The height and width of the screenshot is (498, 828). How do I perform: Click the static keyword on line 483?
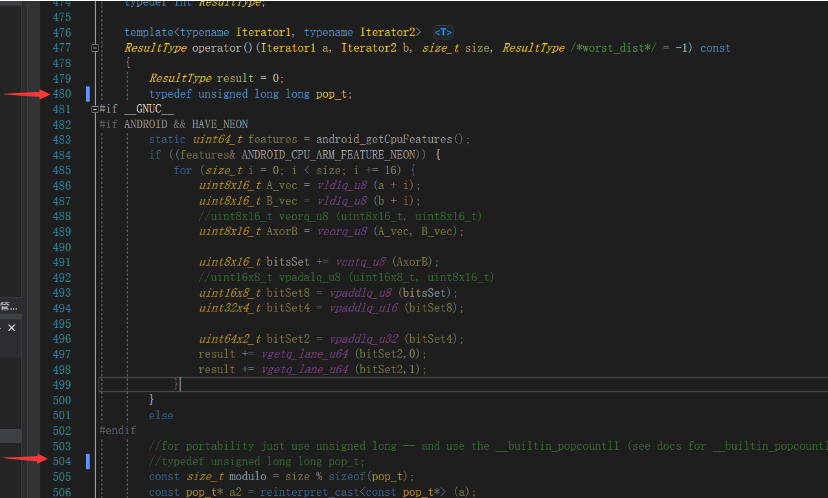(167, 140)
